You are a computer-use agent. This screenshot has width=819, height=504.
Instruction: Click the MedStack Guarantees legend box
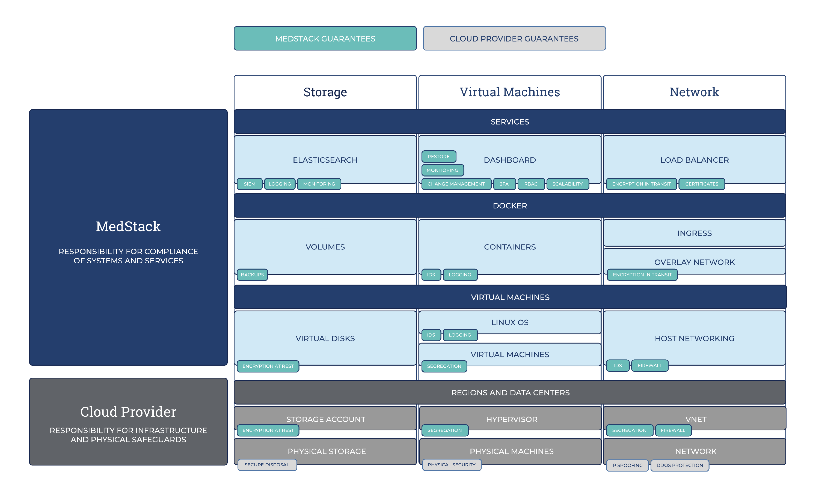pyautogui.click(x=325, y=39)
